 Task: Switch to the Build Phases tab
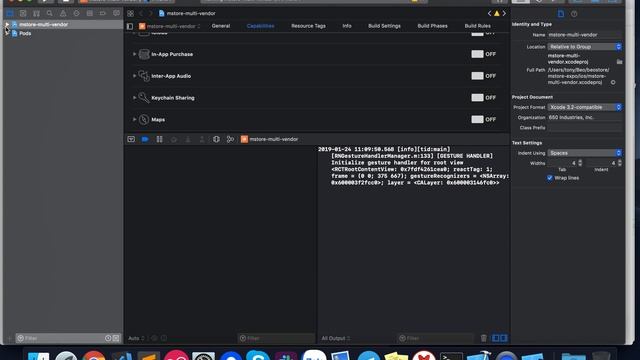point(432,26)
